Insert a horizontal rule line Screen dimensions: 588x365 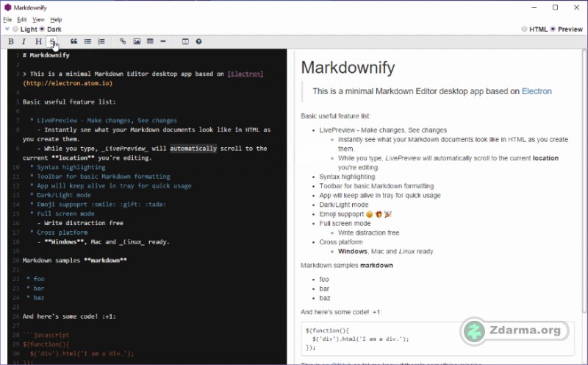pyautogui.click(x=163, y=42)
